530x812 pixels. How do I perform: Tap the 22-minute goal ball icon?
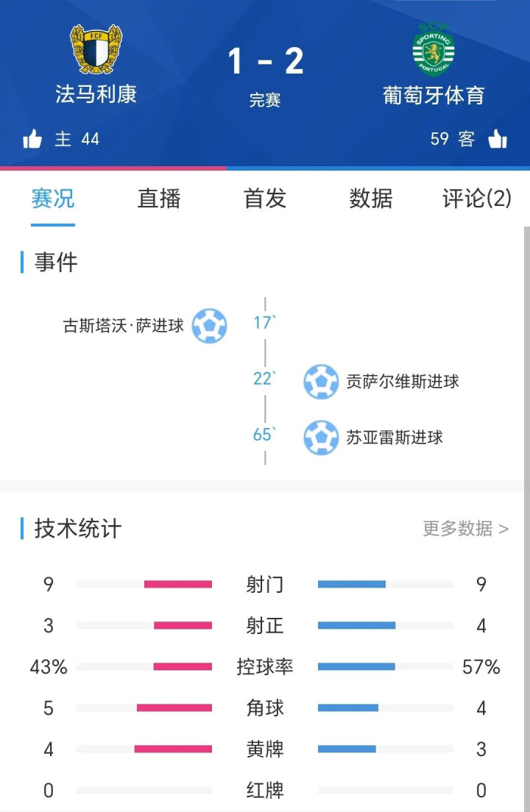click(321, 382)
